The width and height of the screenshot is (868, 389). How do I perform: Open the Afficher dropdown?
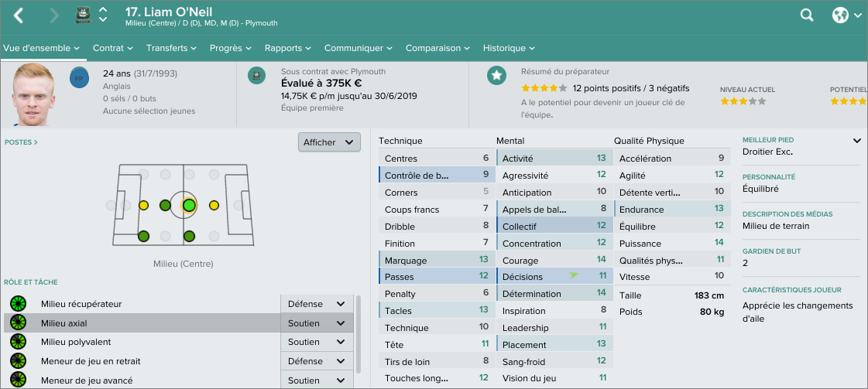click(329, 142)
